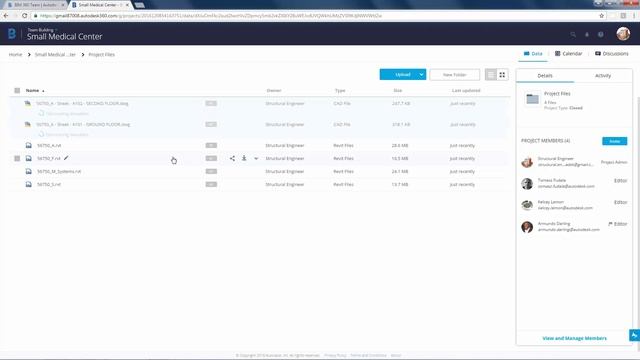Click the file icon of SECOND FLOOR.dwg
Image resolution: width=640 pixels, height=360 pixels.
click(28, 103)
